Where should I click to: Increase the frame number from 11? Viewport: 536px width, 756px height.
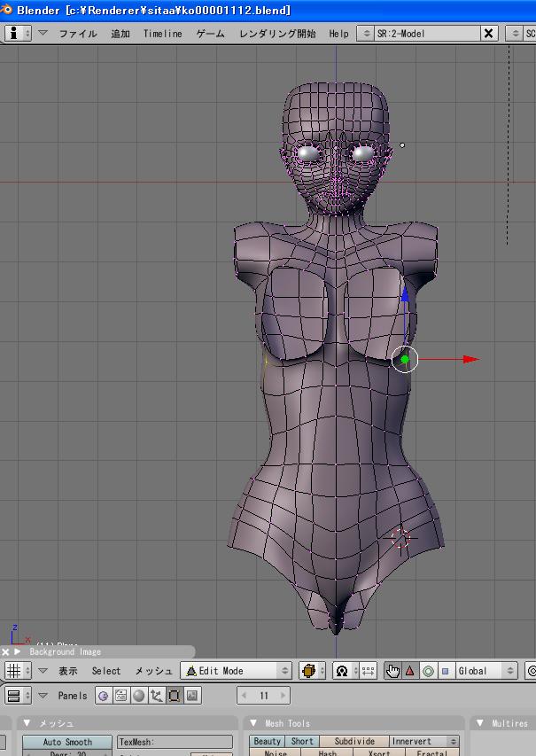[x=283, y=695]
